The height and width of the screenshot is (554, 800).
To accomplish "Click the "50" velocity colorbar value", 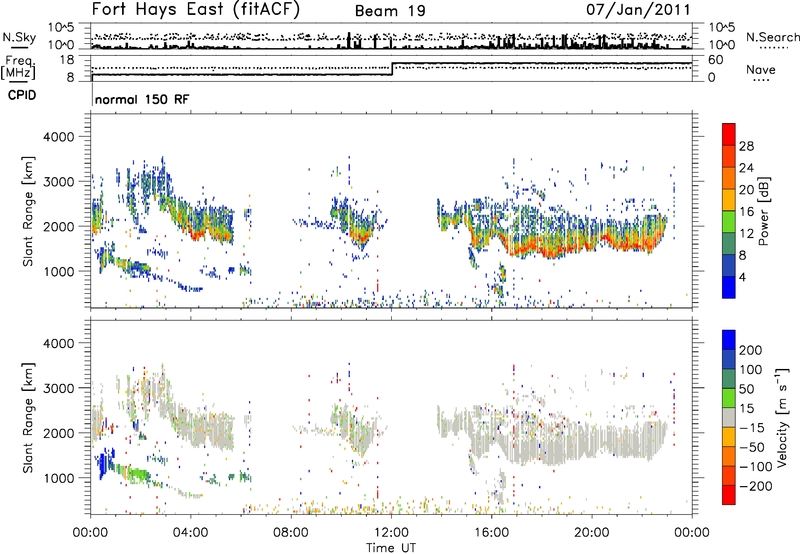I will pos(746,389).
